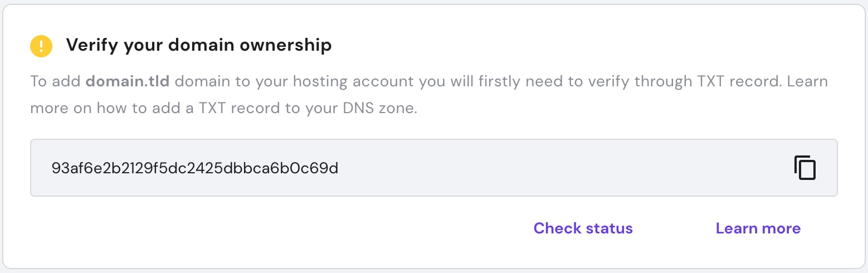Copy the TXT verification code

[804, 168]
